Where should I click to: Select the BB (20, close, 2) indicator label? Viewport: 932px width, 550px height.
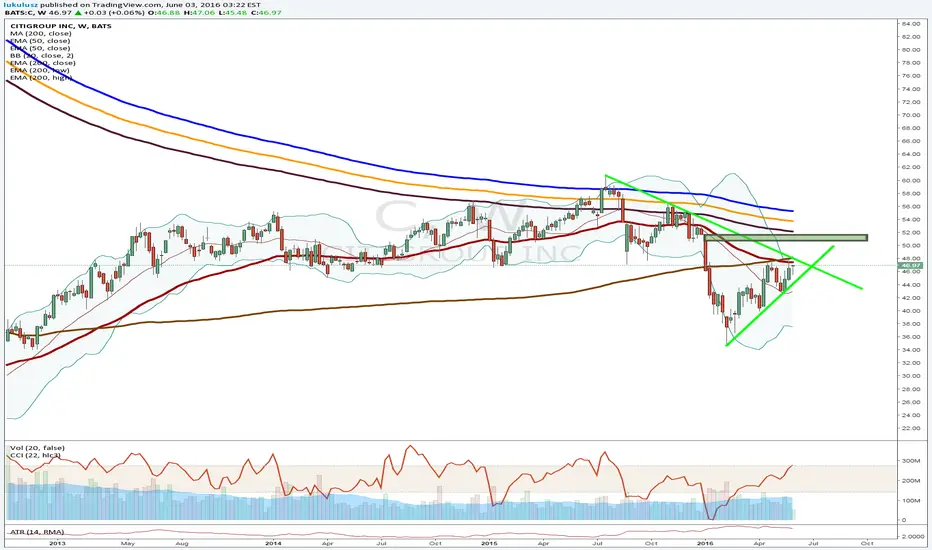[x=42, y=55]
